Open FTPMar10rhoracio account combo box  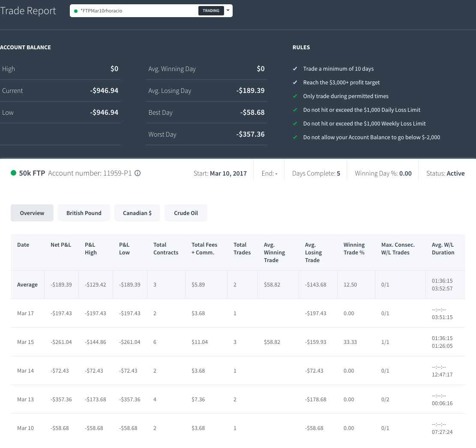point(151,11)
